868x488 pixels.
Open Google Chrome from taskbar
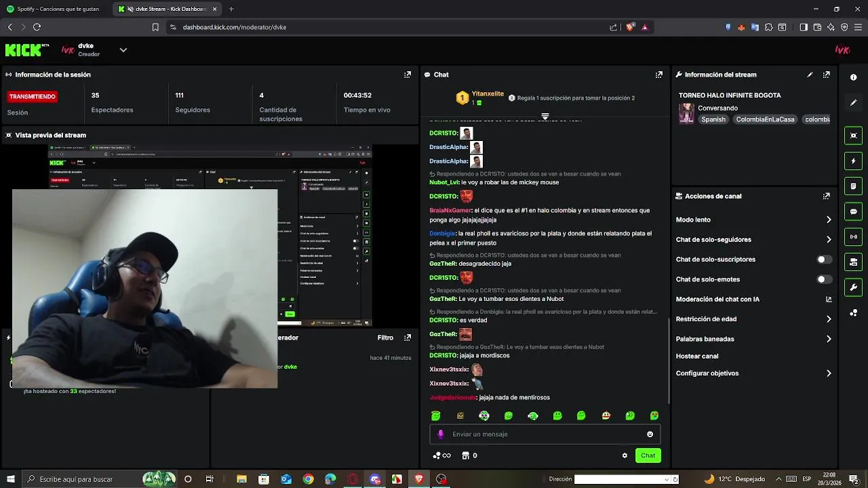[308, 479]
